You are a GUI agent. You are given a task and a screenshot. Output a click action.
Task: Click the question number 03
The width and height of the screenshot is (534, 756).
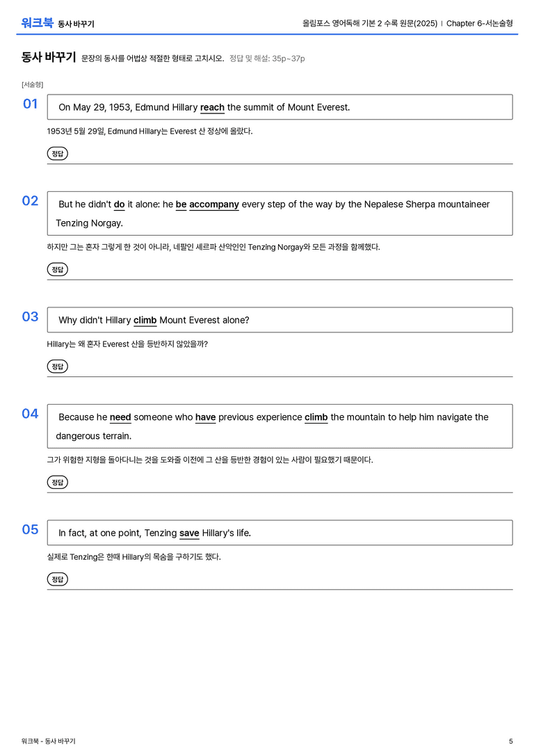coord(30,316)
